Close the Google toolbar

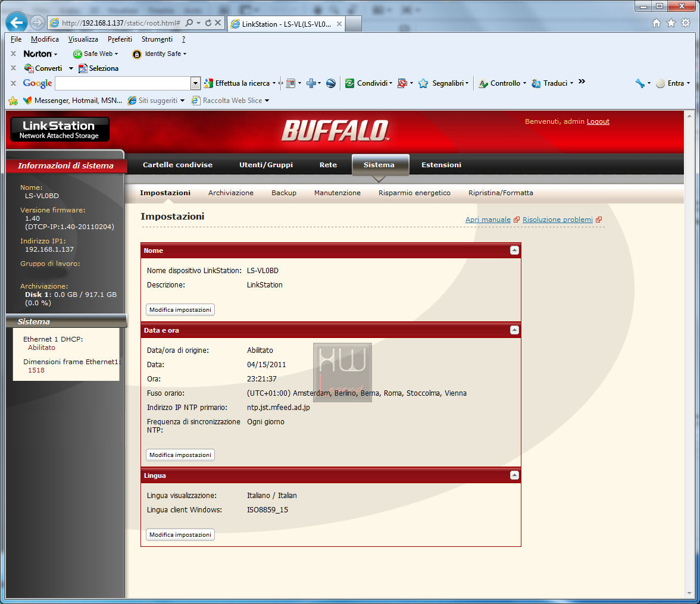(13, 83)
